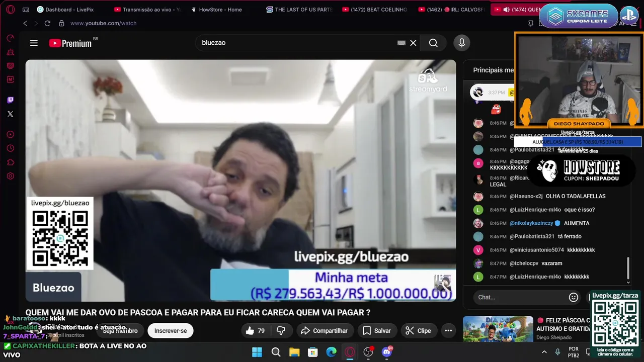Dislike the video with thumbs down
Viewport: 644px width, 362px height.
pos(281,331)
